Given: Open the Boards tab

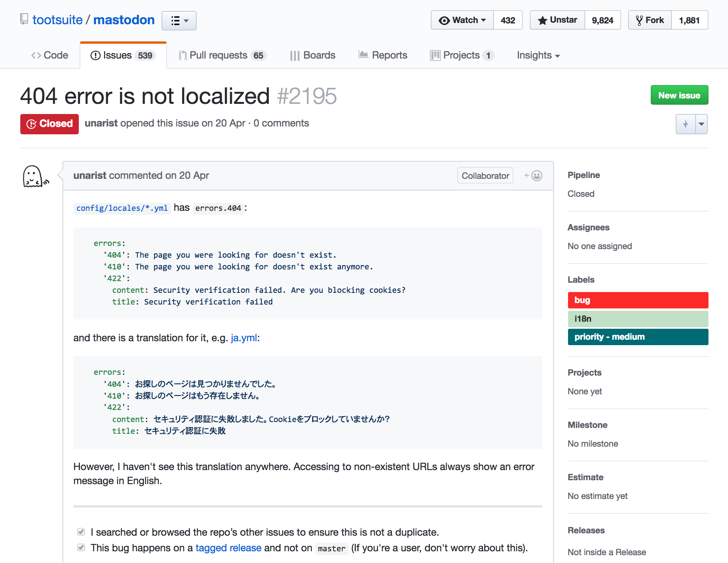Looking at the screenshot, I should (313, 55).
